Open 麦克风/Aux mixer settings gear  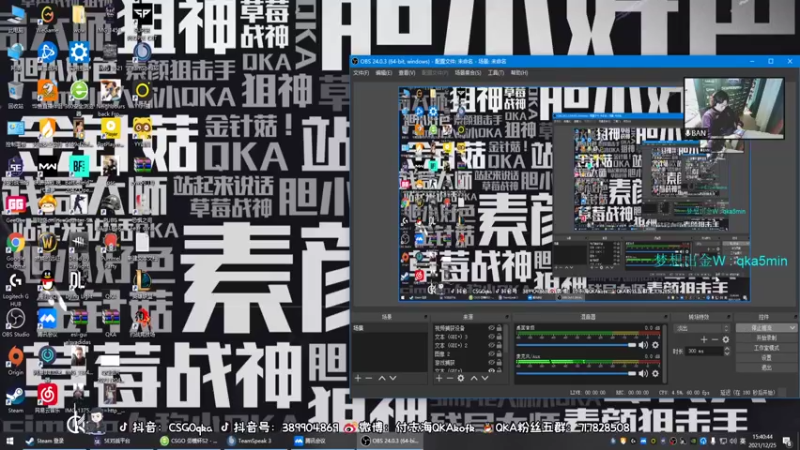(655, 373)
